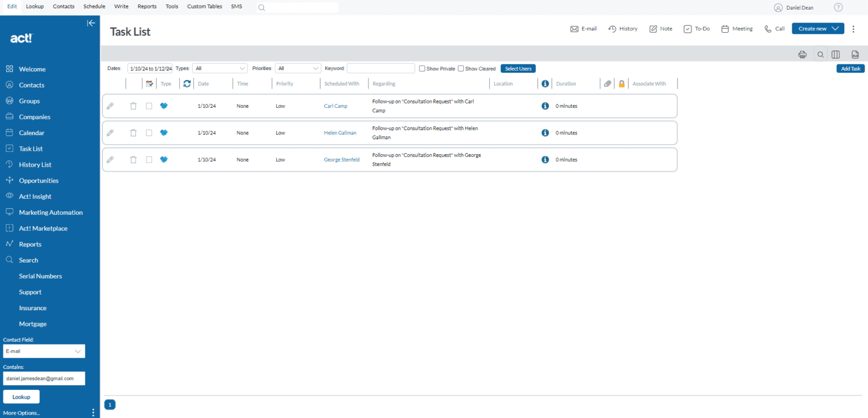868x418 pixels.
Task: Open the column customization icon
Action: pyautogui.click(x=836, y=54)
